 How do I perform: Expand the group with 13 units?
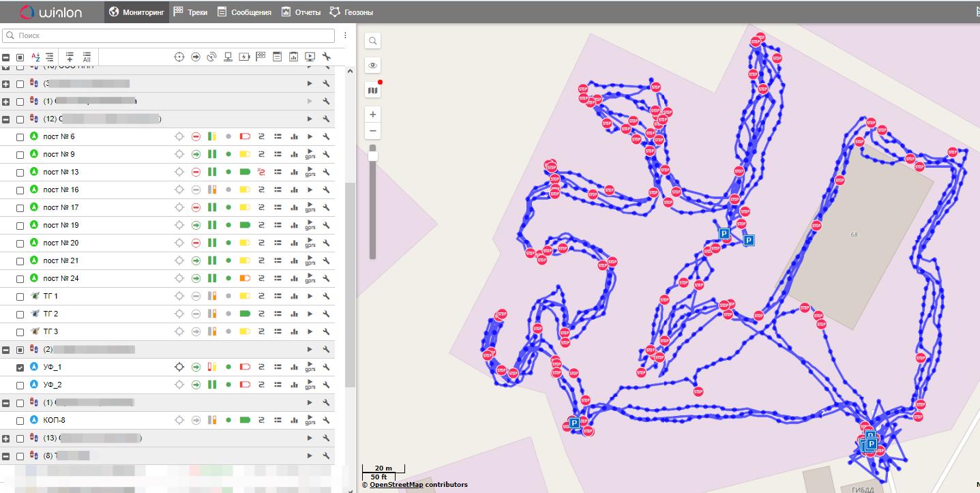[6, 438]
